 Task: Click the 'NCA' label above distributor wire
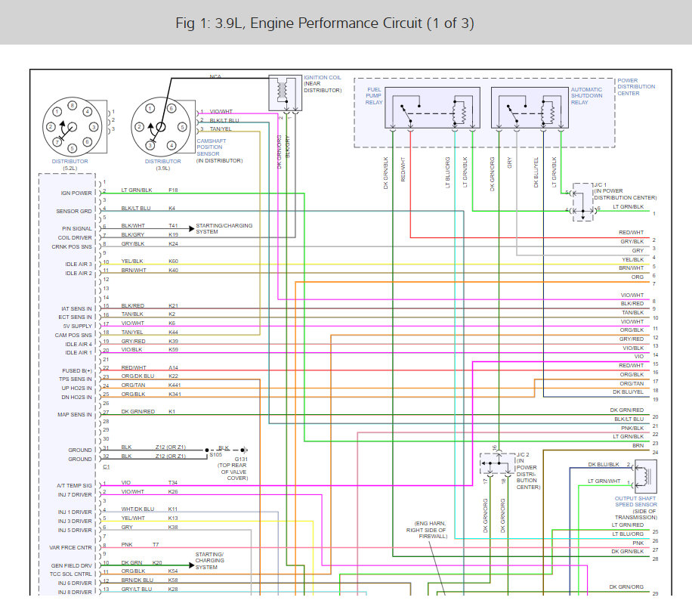pyautogui.click(x=215, y=77)
